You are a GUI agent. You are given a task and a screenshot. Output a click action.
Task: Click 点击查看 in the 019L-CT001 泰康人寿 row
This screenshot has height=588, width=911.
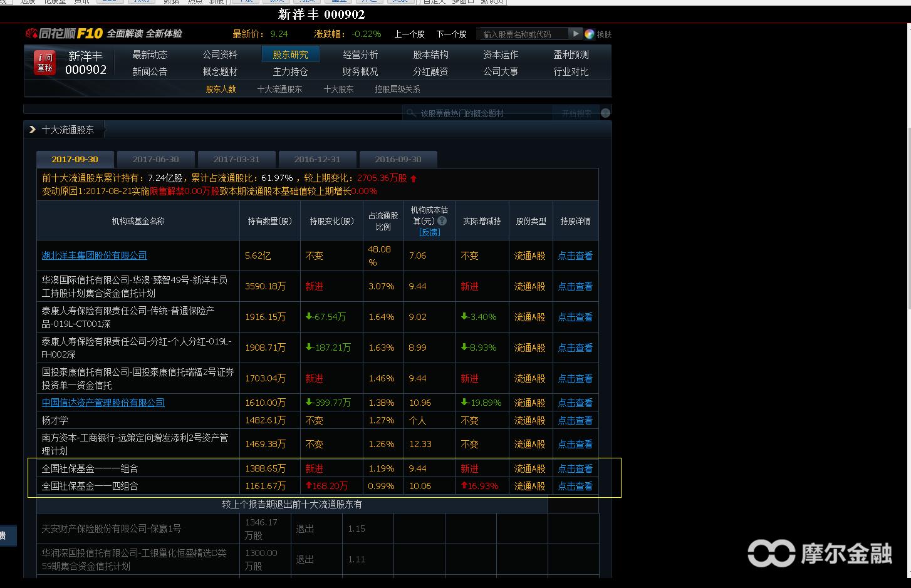point(575,317)
